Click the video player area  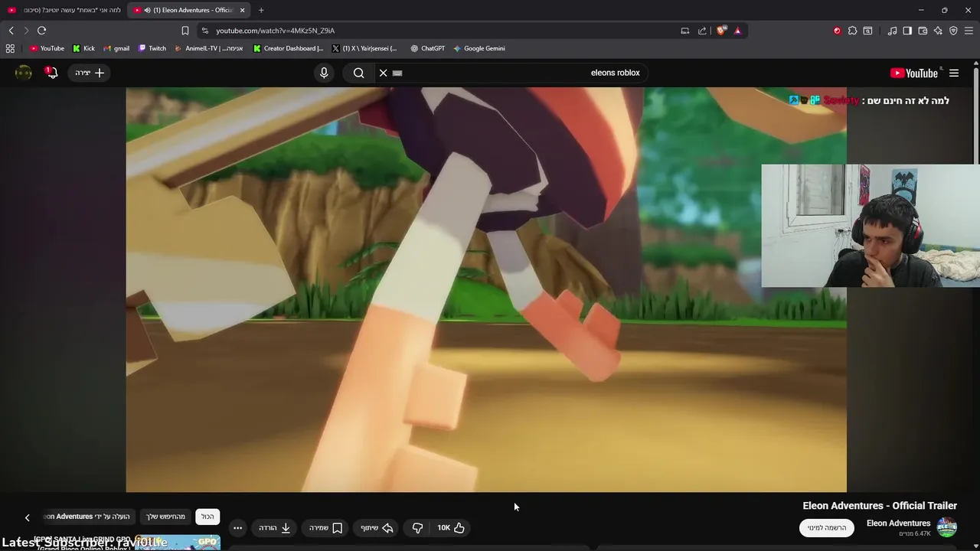(486, 289)
